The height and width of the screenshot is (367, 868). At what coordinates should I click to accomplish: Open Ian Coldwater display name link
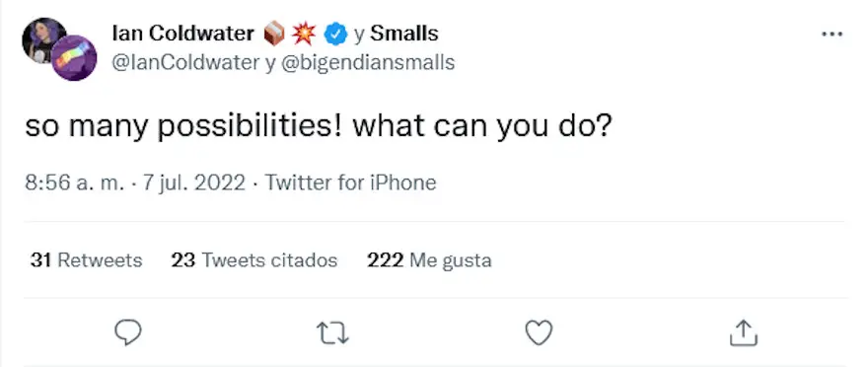[183, 34]
